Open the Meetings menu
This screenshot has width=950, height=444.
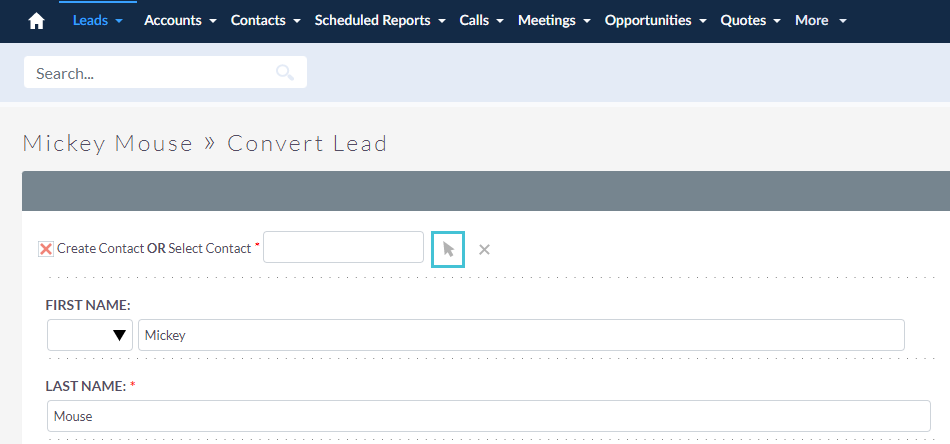[x=554, y=21]
